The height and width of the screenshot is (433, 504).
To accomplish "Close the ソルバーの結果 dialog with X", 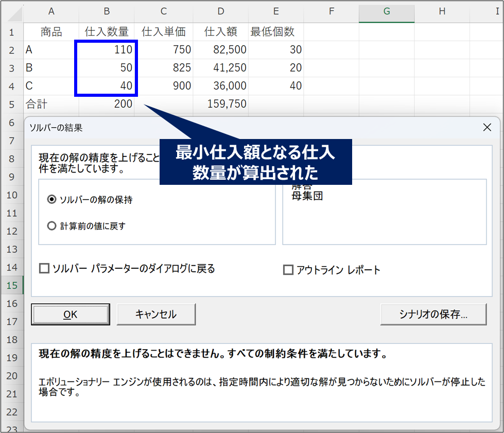I will pos(486,128).
